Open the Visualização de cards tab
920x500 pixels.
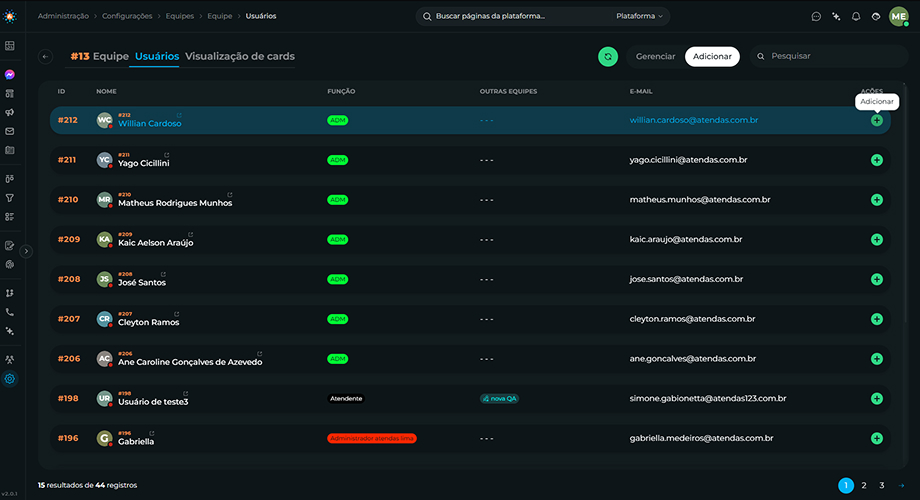240,56
